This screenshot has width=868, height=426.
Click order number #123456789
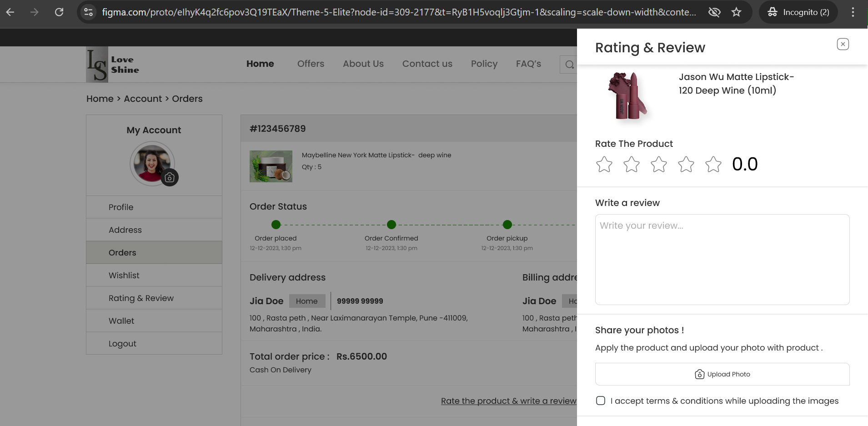pos(278,129)
